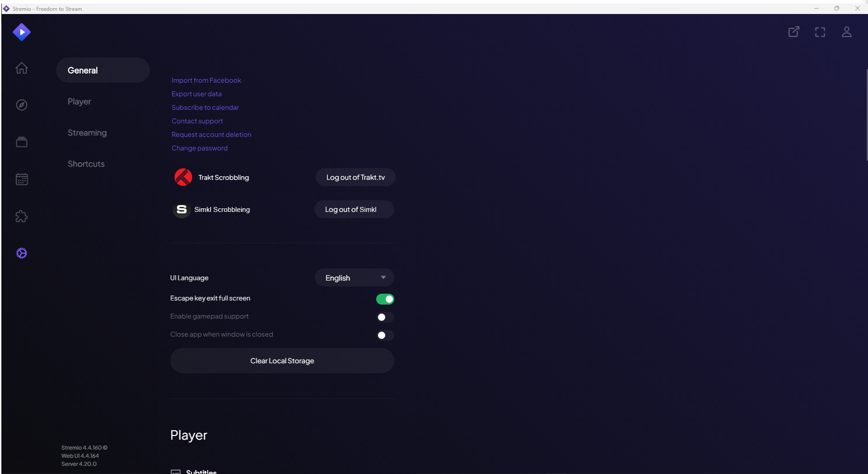Open the user account profile icon

coord(847,32)
